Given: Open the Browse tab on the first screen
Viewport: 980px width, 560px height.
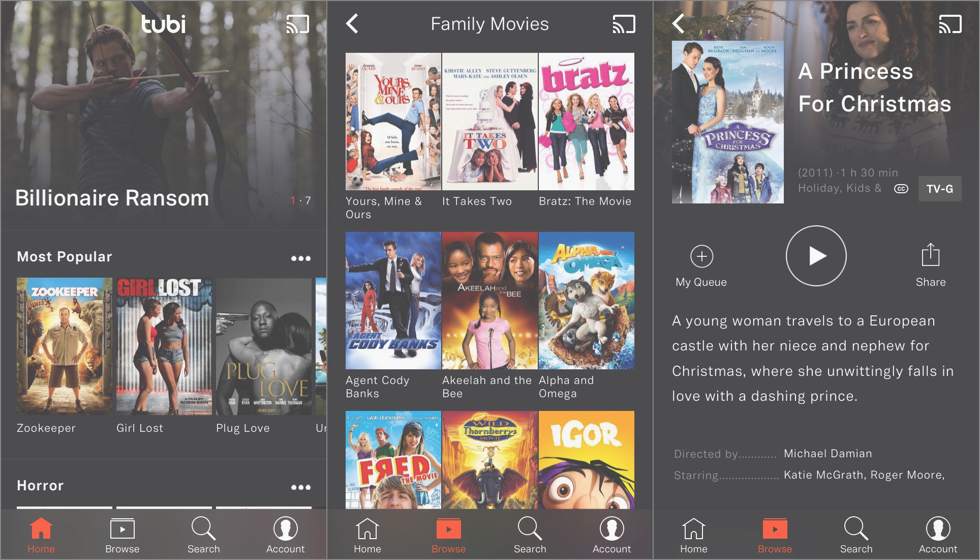Looking at the screenshot, I should click(122, 536).
